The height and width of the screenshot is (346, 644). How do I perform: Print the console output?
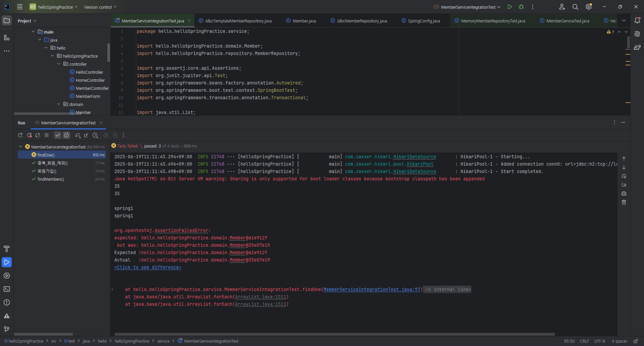[624, 193]
